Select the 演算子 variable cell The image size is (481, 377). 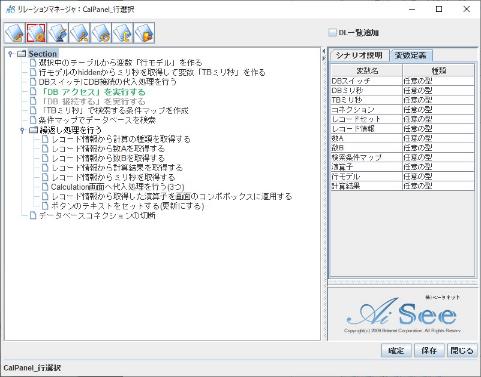click(367, 167)
